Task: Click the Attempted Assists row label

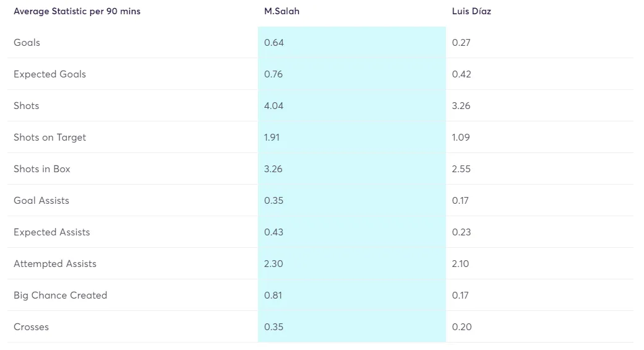Action: point(55,264)
